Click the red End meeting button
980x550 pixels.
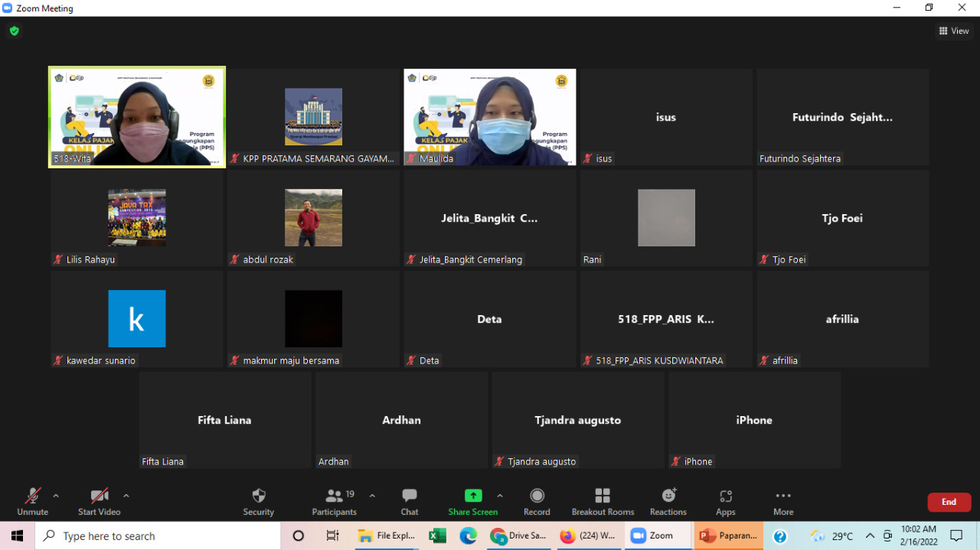(x=949, y=502)
